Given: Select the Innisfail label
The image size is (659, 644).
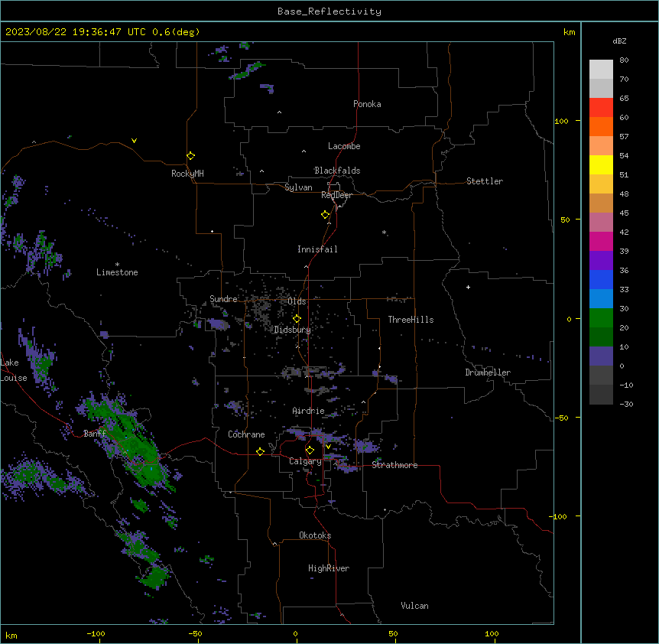Looking at the screenshot, I should click(x=317, y=249).
